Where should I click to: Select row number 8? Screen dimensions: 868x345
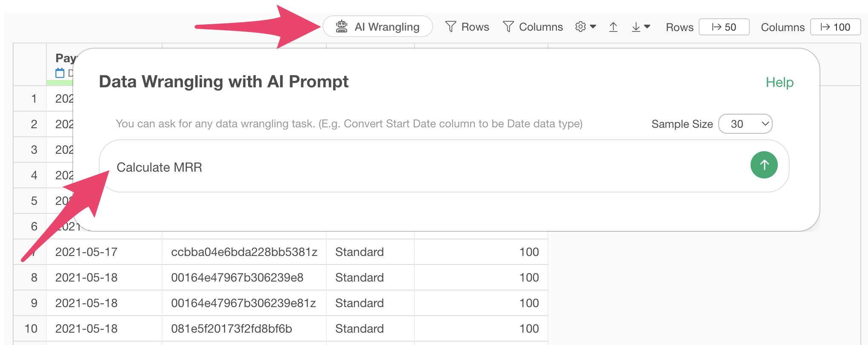[x=34, y=277]
